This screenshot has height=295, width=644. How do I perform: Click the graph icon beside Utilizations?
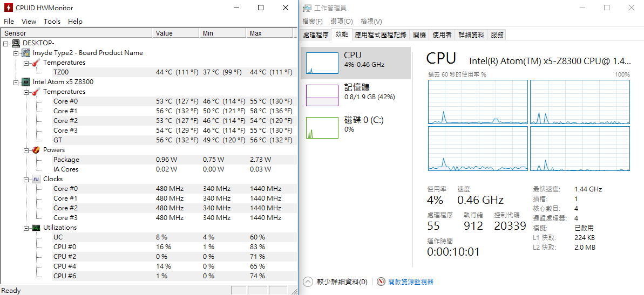point(36,227)
